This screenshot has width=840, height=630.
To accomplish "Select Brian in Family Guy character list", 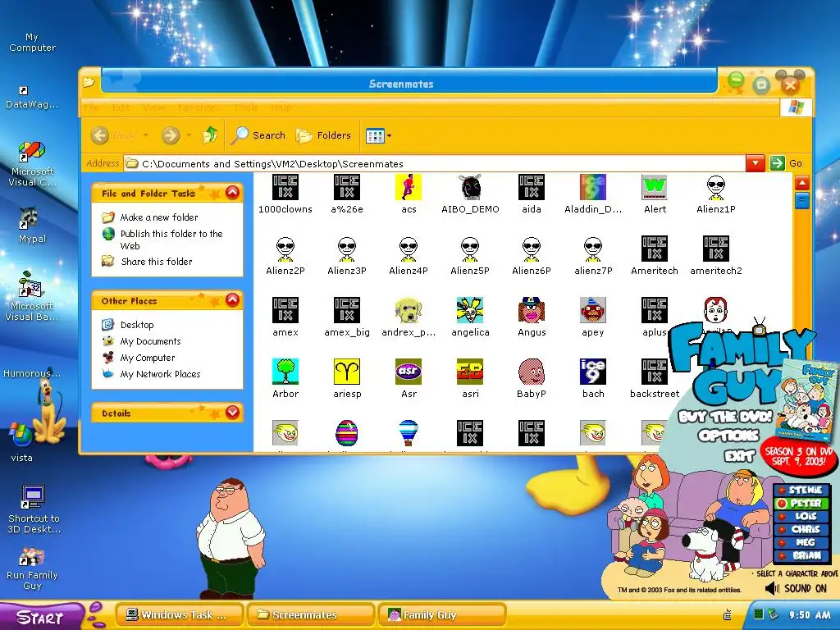I will tap(801, 555).
